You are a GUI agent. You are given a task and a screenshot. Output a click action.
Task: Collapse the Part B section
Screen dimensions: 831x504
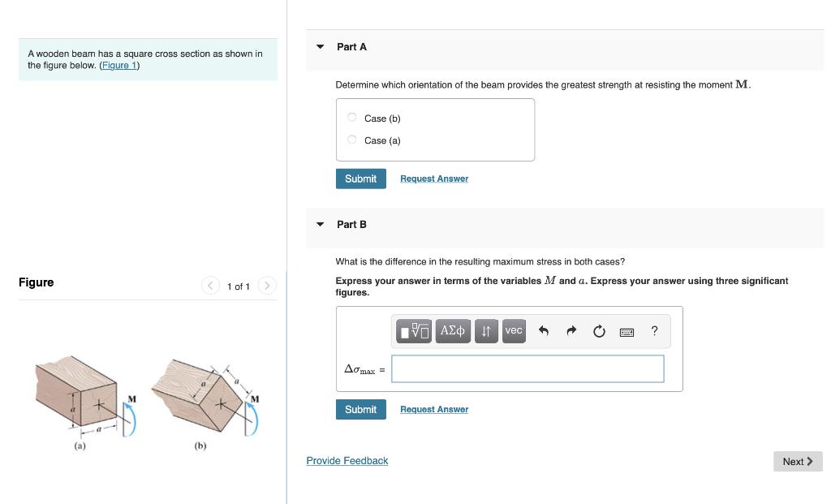click(320, 224)
